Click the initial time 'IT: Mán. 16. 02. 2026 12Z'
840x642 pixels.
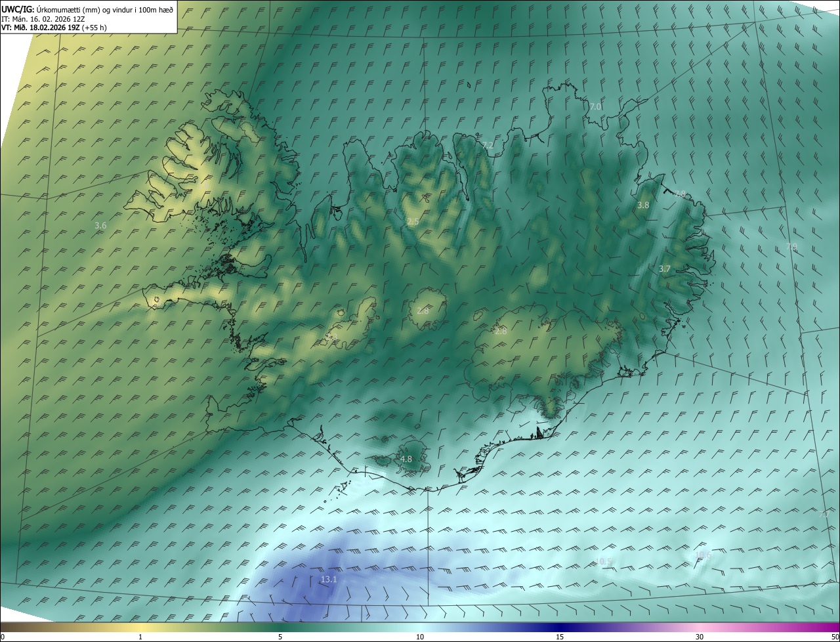point(43,18)
